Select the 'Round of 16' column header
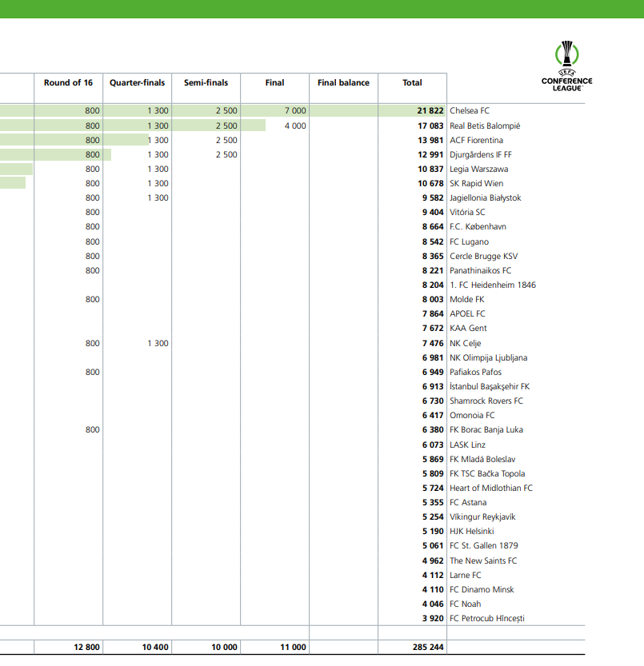The height and width of the screenshot is (666, 644). tap(68, 83)
